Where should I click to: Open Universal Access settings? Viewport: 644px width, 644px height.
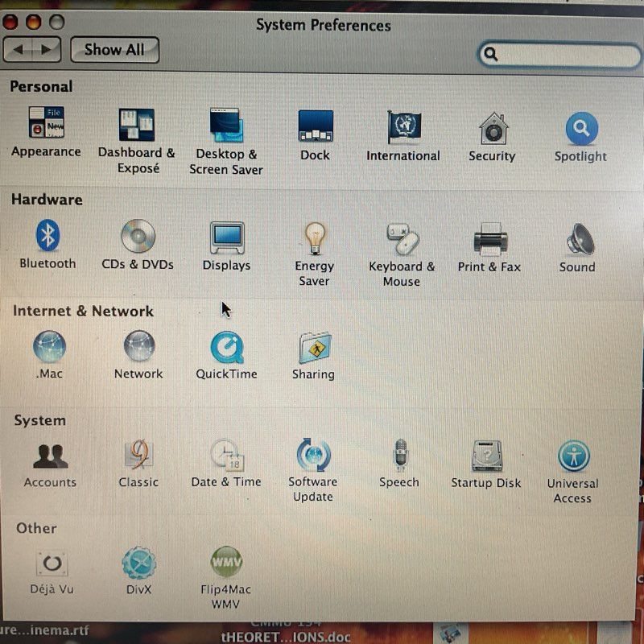(x=573, y=456)
